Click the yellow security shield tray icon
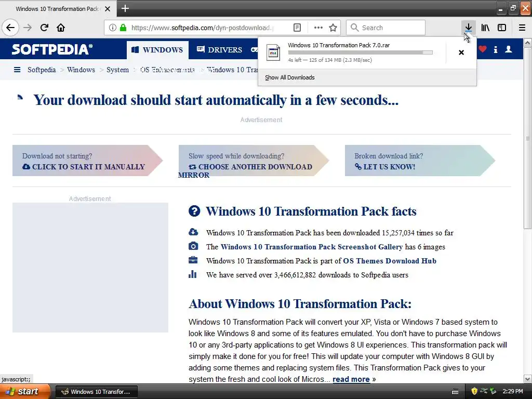 click(x=474, y=391)
